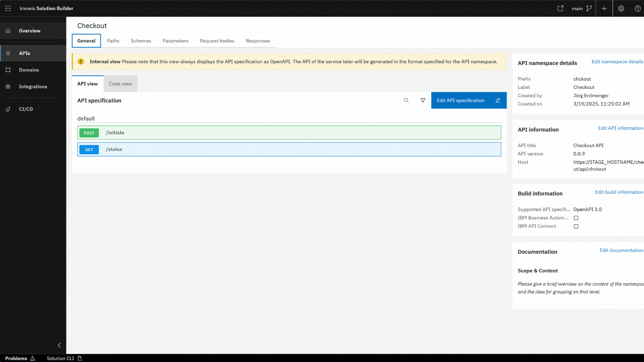Click the Edit namespace details link
This screenshot has width=644, height=362.
[617, 62]
